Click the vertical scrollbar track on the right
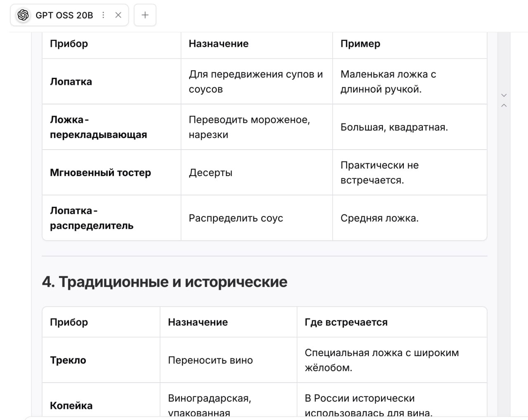 [x=504, y=247]
